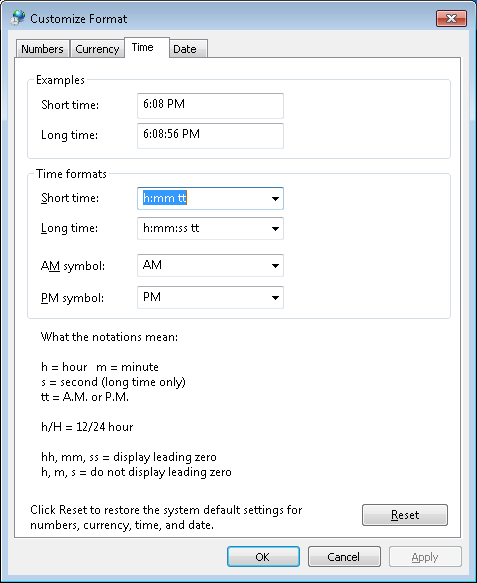The image size is (477, 583).
Task: Click inside the Short time format text field
Action: [203, 199]
